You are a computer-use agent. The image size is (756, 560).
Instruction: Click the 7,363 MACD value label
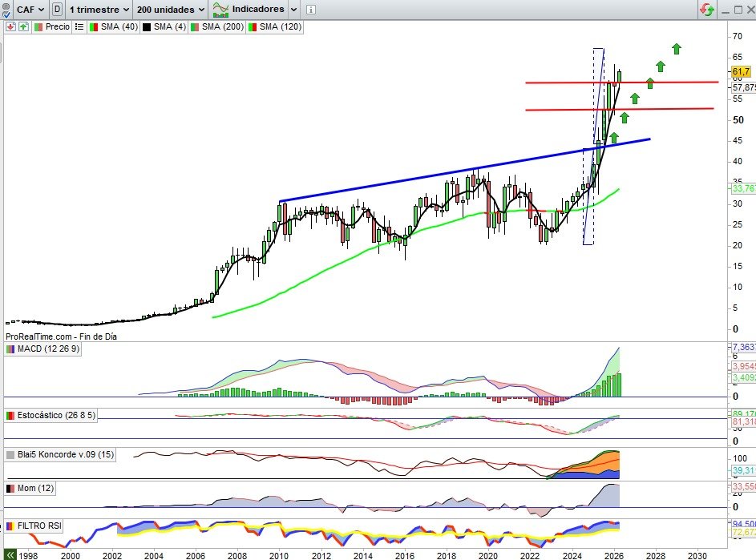coord(743,347)
